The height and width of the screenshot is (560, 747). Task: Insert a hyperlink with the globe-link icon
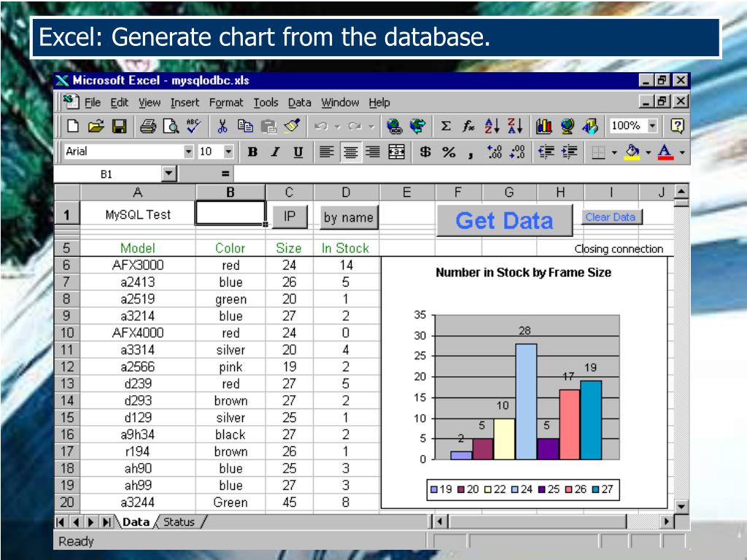click(395, 126)
